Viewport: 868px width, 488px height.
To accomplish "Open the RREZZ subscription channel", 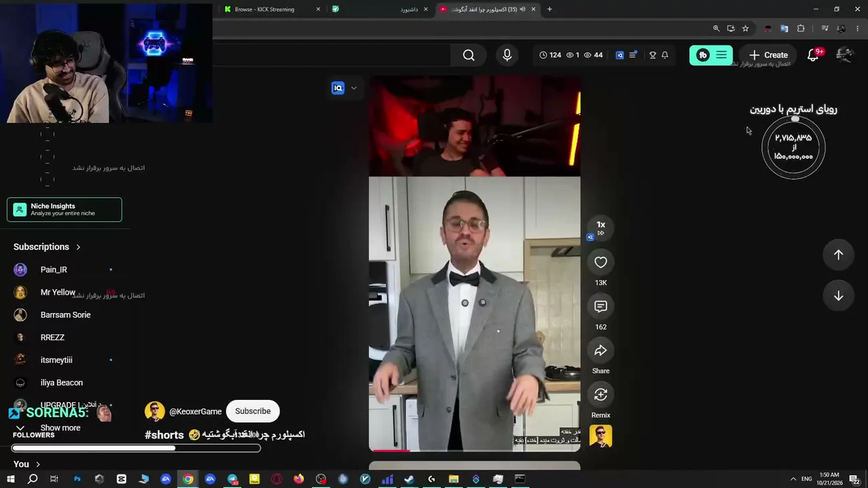I will tap(52, 338).
